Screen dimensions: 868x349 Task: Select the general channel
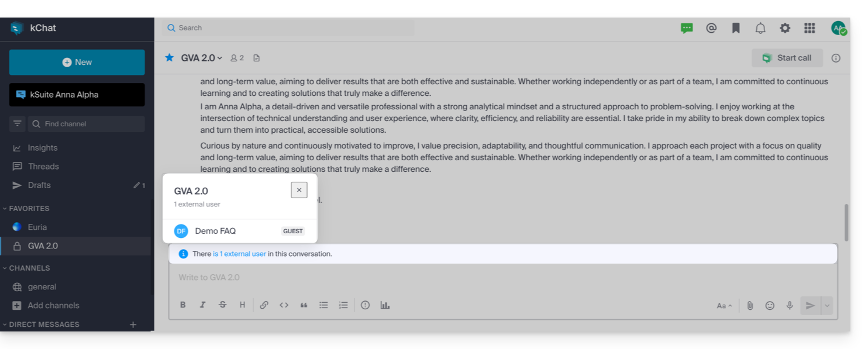point(42,287)
